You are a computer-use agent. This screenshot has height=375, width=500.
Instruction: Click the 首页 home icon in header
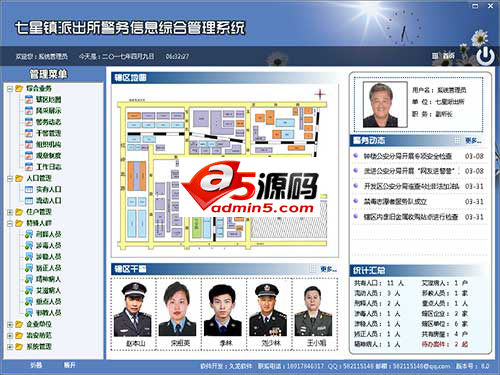point(435,56)
